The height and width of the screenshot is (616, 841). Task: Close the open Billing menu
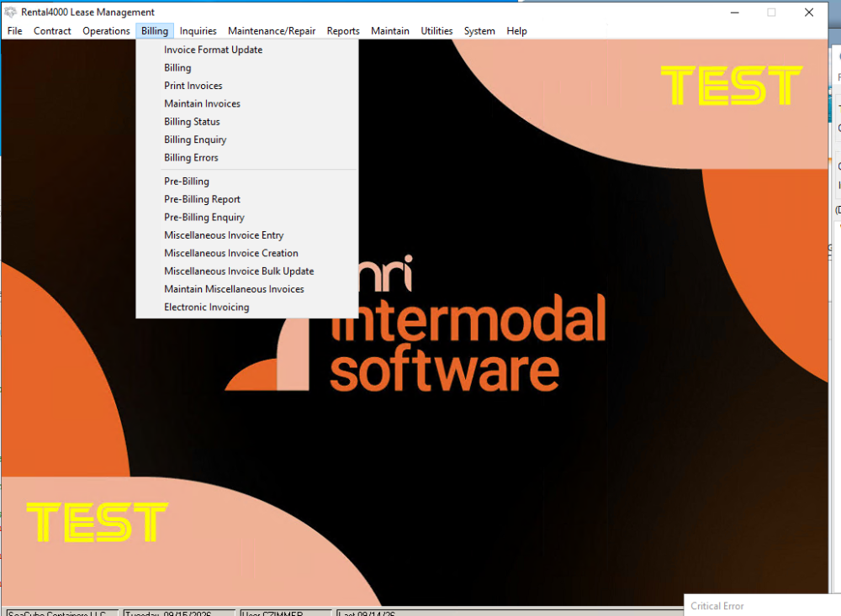tap(155, 31)
